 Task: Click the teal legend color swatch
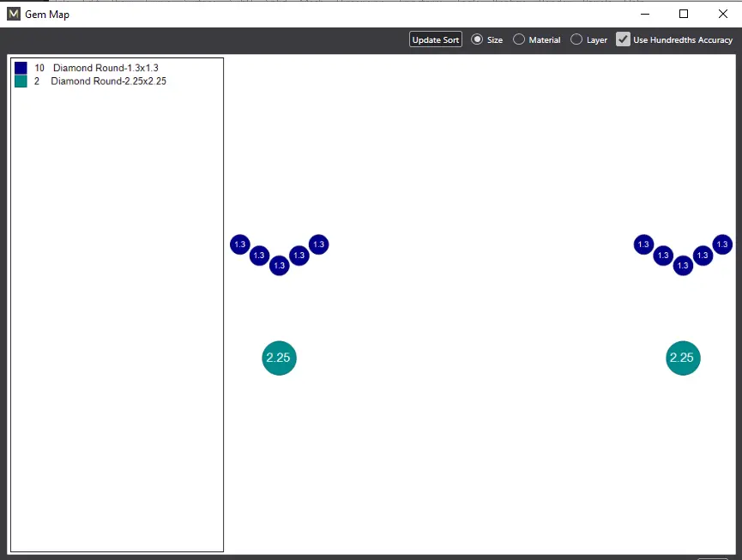[21, 81]
